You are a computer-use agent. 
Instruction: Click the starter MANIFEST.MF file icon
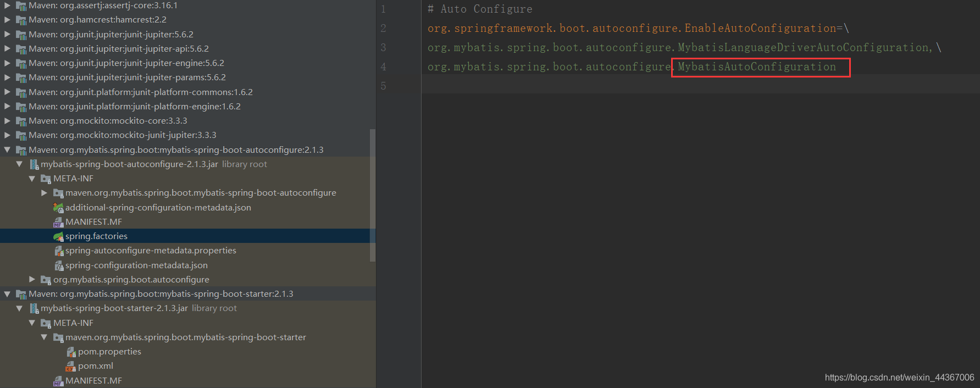pos(58,381)
